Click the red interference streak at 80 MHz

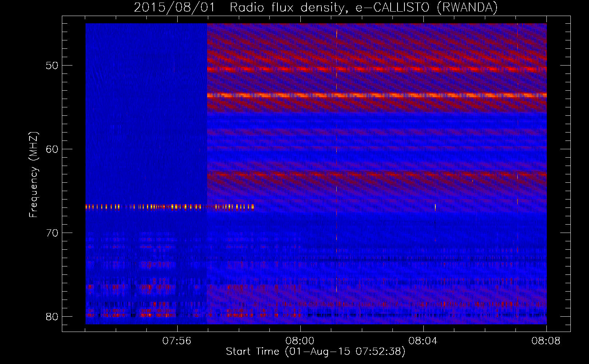193,315
